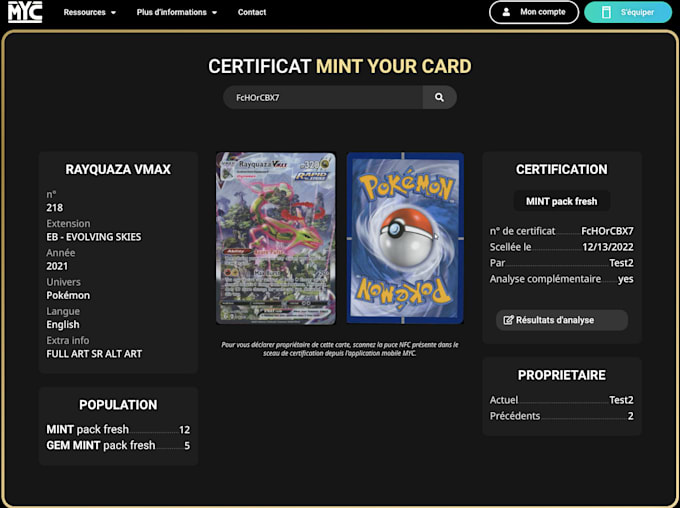The width and height of the screenshot is (680, 508).
Task: Select the English language value
Action: [63, 324]
